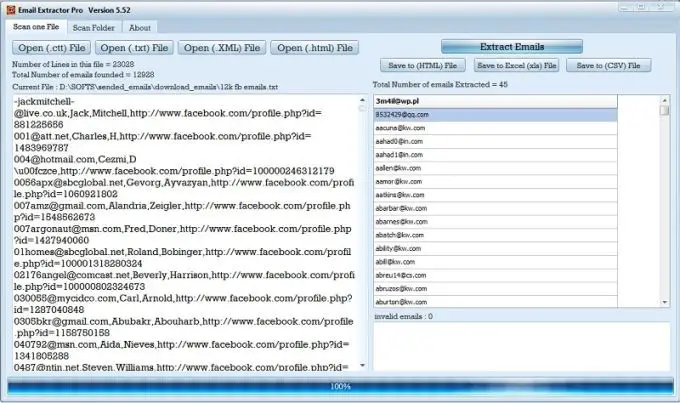
Task: Click Open (.html) File button
Action: 315,48
